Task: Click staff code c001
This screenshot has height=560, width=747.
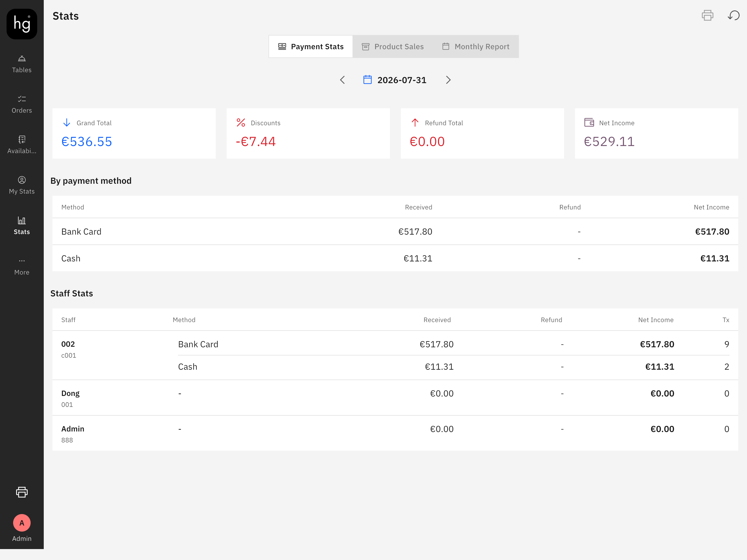Action: click(x=69, y=355)
